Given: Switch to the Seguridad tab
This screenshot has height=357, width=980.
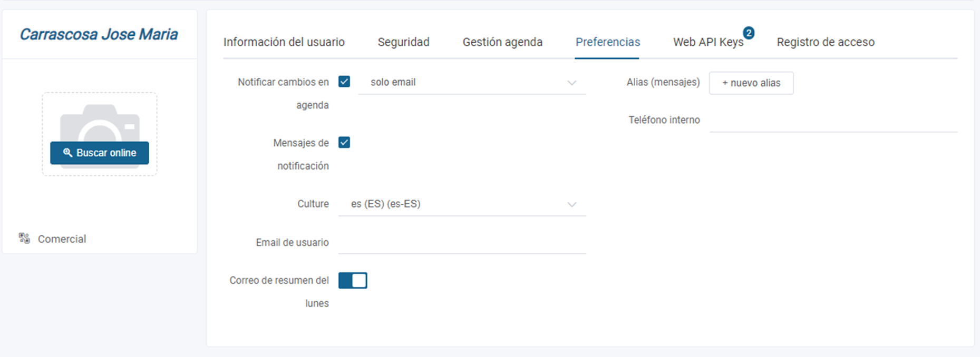Looking at the screenshot, I should pyautogui.click(x=403, y=42).
